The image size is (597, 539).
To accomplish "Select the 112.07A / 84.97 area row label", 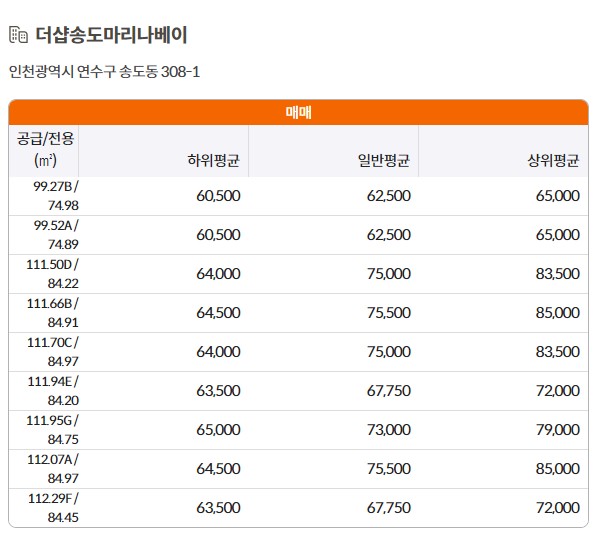I will point(53,469).
